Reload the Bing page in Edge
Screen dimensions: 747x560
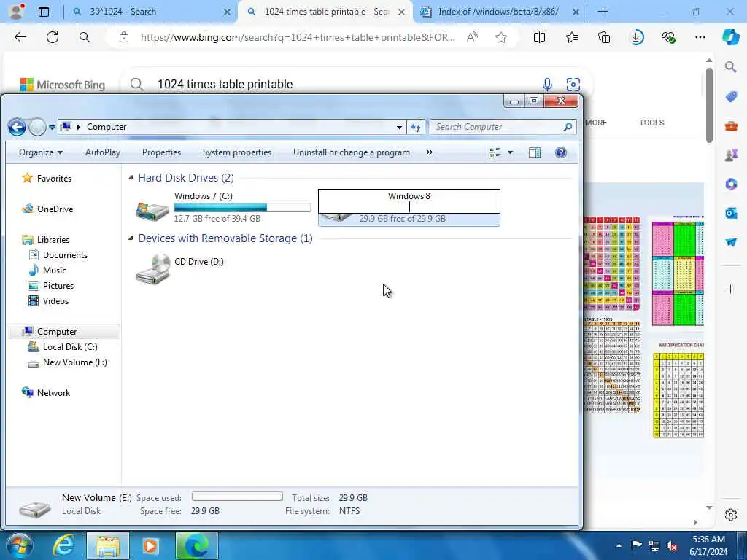point(53,37)
